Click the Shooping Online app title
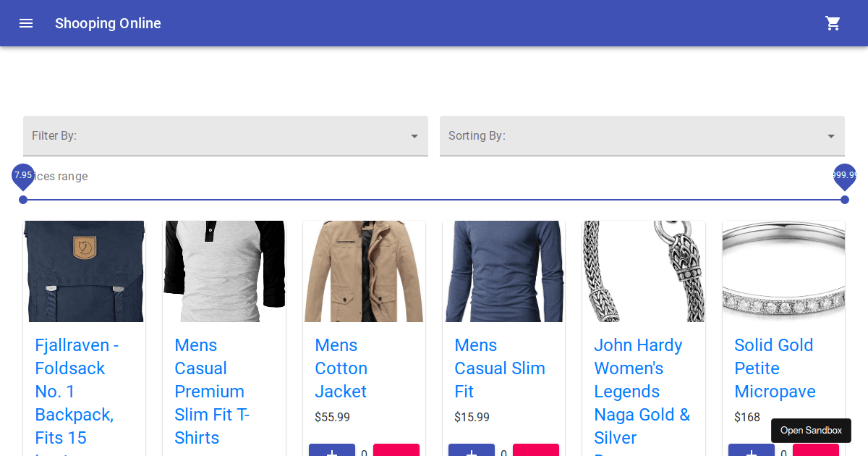Screen dimensions: 868x456 pyautogui.click(x=108, y=23)
